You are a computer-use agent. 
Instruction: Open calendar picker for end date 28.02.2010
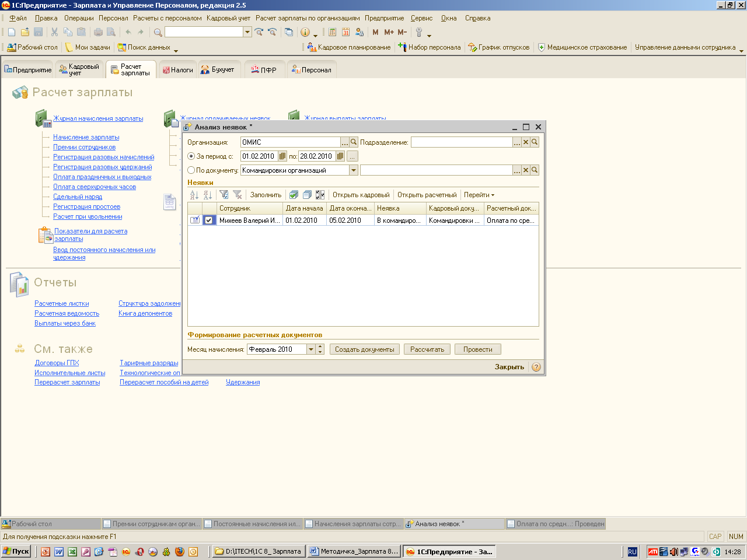[x=341, y=156]
